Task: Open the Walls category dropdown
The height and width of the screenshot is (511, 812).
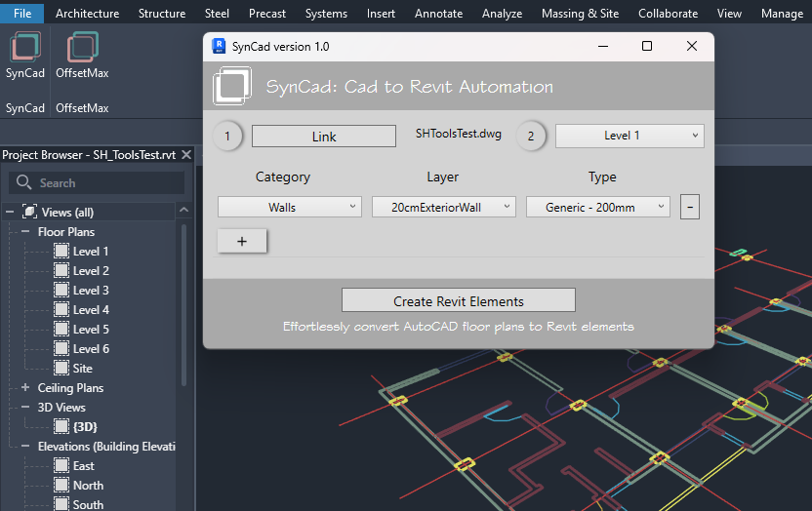Action: coord(290,207)
